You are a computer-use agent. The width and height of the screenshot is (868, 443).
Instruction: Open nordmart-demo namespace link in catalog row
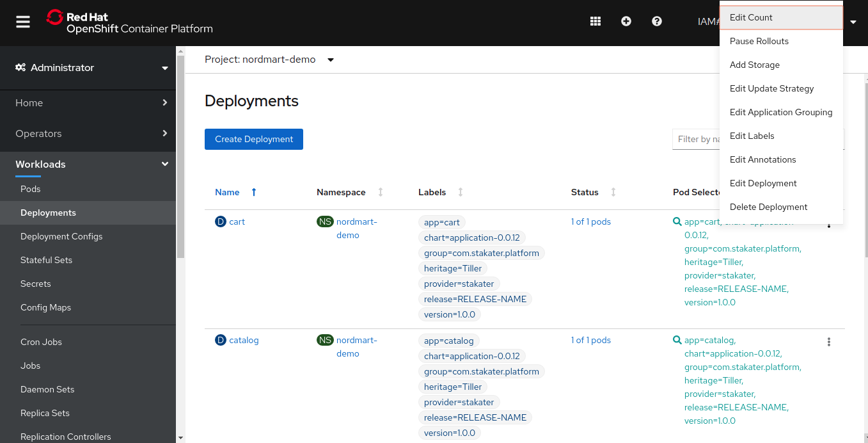pos(357,347)
